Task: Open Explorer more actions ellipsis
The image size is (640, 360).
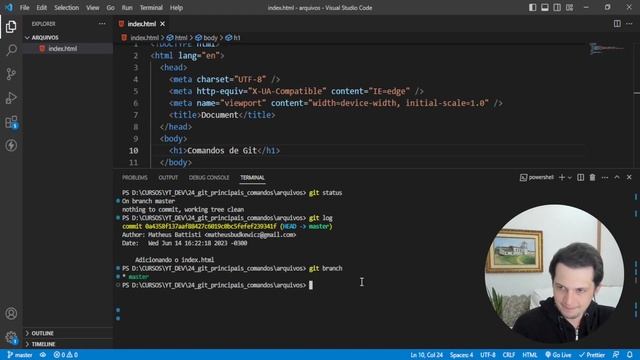Action: click(x=102, y=24)
